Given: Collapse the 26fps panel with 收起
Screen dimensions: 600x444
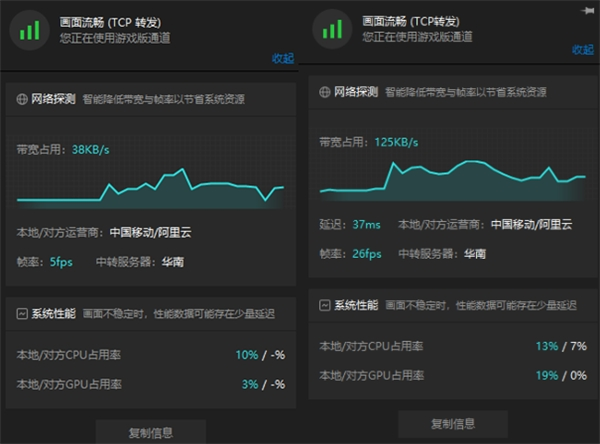Looking at the screenshot, I should coord(583,49).
